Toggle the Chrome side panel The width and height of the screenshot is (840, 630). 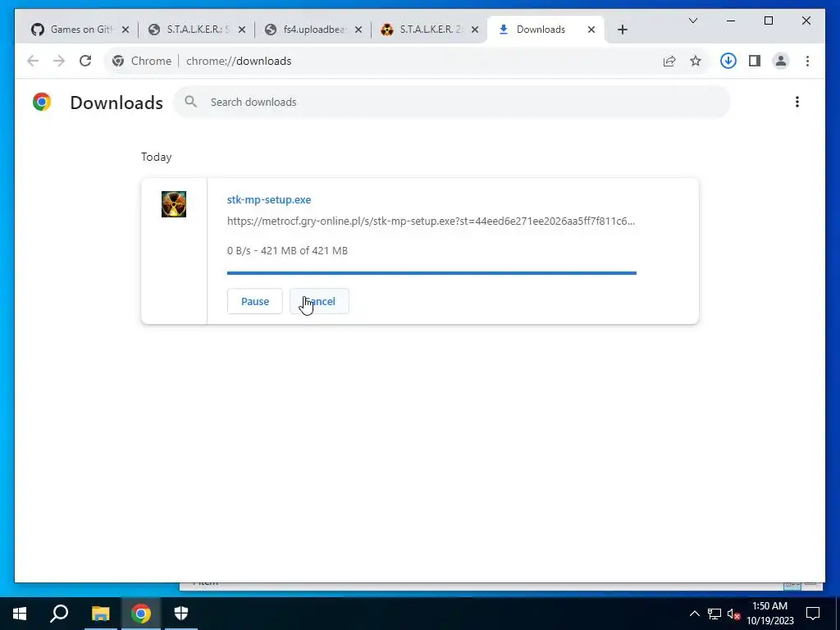[x=755, y=61]
